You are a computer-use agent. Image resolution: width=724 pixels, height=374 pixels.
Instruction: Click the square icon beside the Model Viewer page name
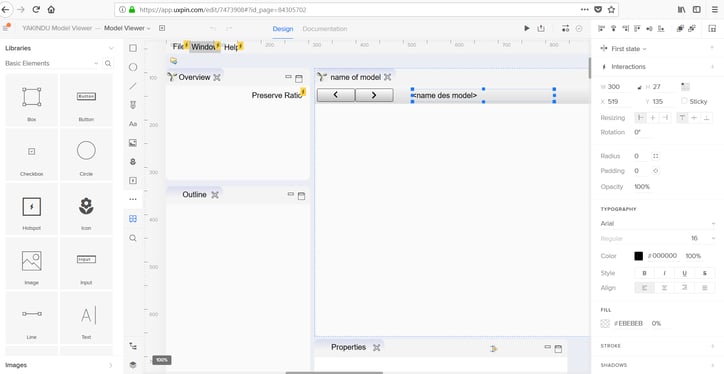tap(162, 28)
